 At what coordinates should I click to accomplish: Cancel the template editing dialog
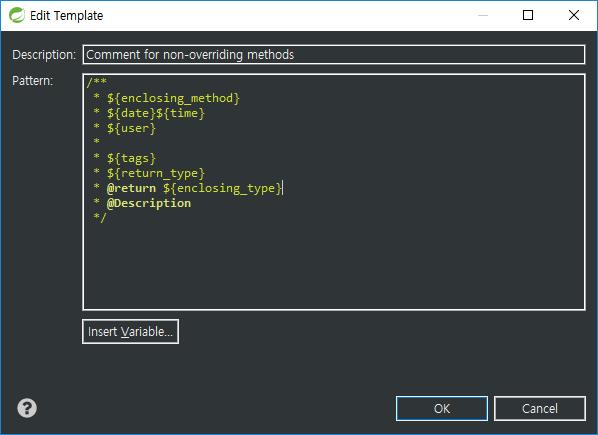coord(540,409)
